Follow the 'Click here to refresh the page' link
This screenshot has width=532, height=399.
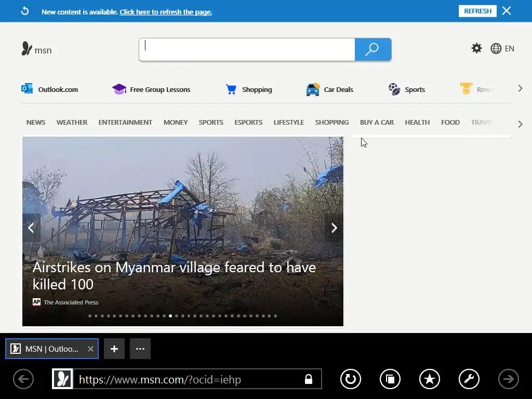pos(166,12)
